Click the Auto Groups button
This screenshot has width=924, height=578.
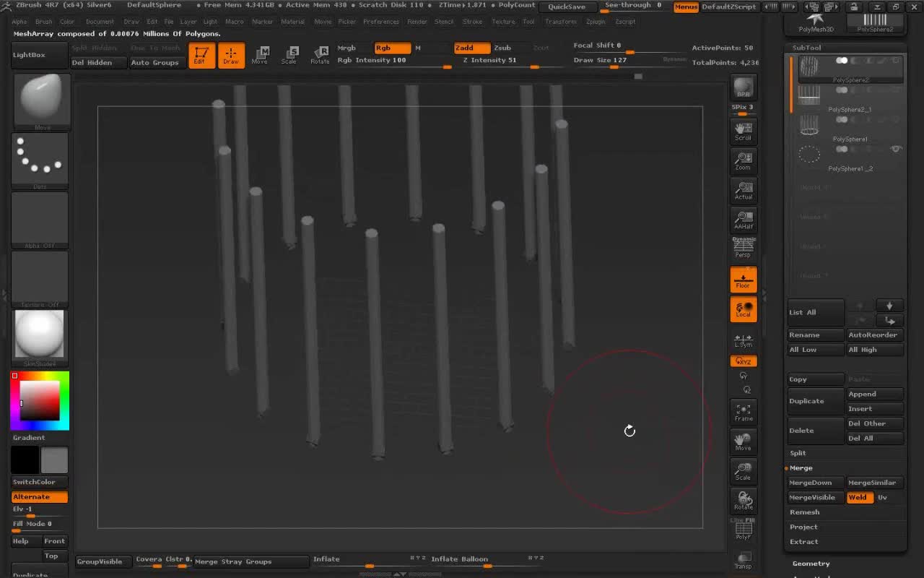tap(155, 63)
